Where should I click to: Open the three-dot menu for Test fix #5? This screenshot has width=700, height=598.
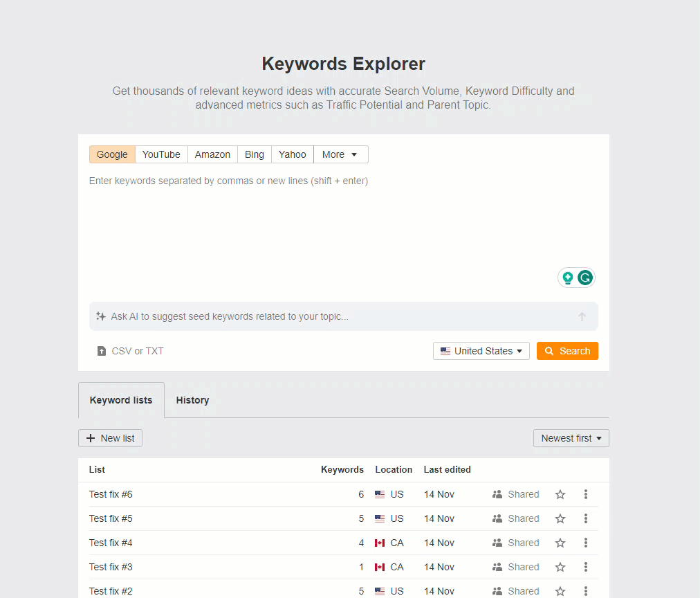(585, 518)
